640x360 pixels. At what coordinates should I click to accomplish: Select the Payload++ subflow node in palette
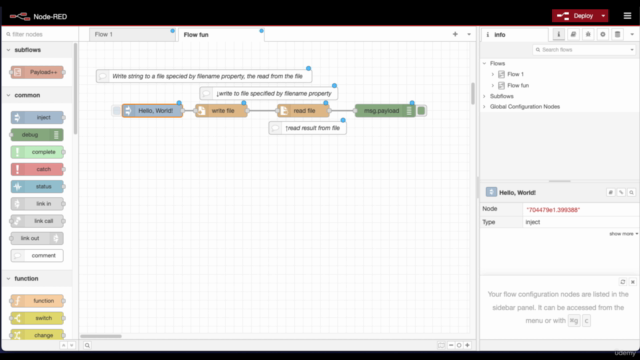(37, 72)
